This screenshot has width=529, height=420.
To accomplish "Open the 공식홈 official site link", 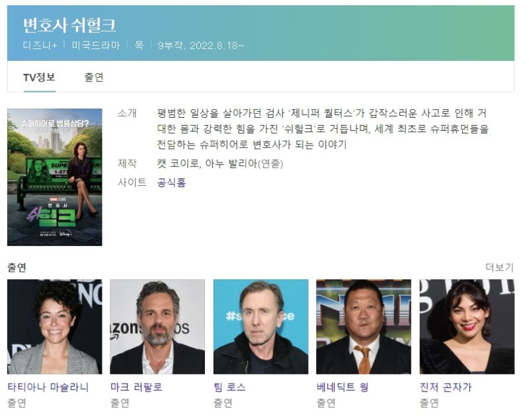I will [x=171, y=183].
